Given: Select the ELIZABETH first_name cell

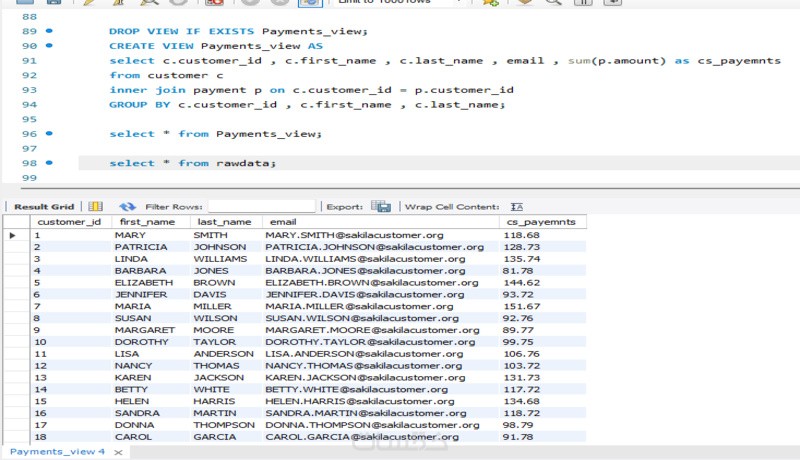Looking at the screenshot, I should tap(151, 283).
